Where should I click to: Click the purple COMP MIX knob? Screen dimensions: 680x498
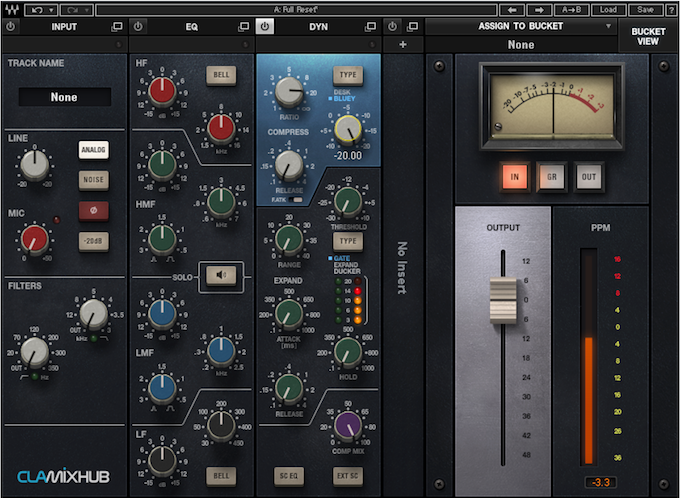click(x=348, y=426)
